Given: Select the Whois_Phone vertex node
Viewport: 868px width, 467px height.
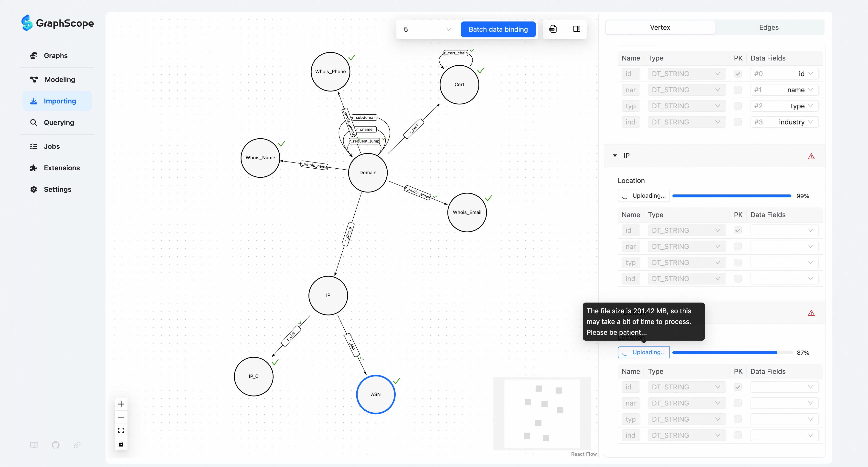Looking at the screenshot, I should click(x=330, y=71).
